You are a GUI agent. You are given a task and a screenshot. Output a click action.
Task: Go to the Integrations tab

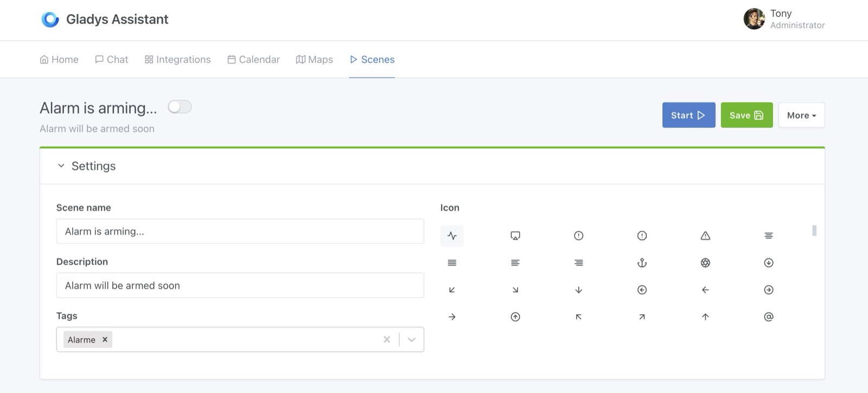(177, 60)
